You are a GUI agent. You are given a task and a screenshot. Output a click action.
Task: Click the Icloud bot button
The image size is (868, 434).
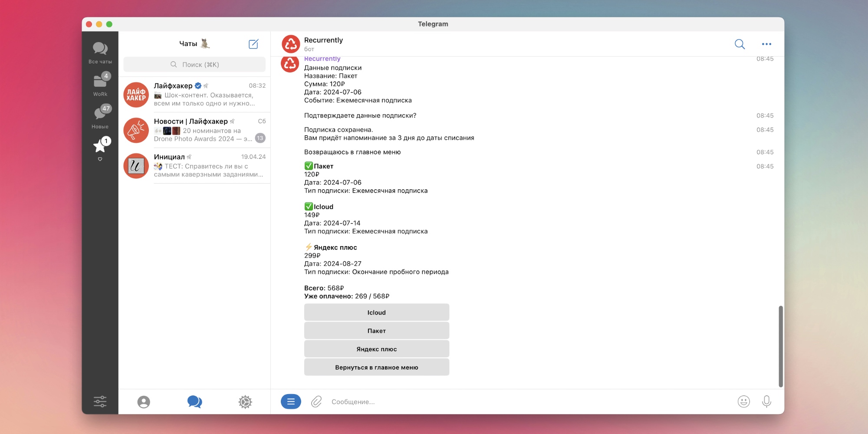pos(377,312)
